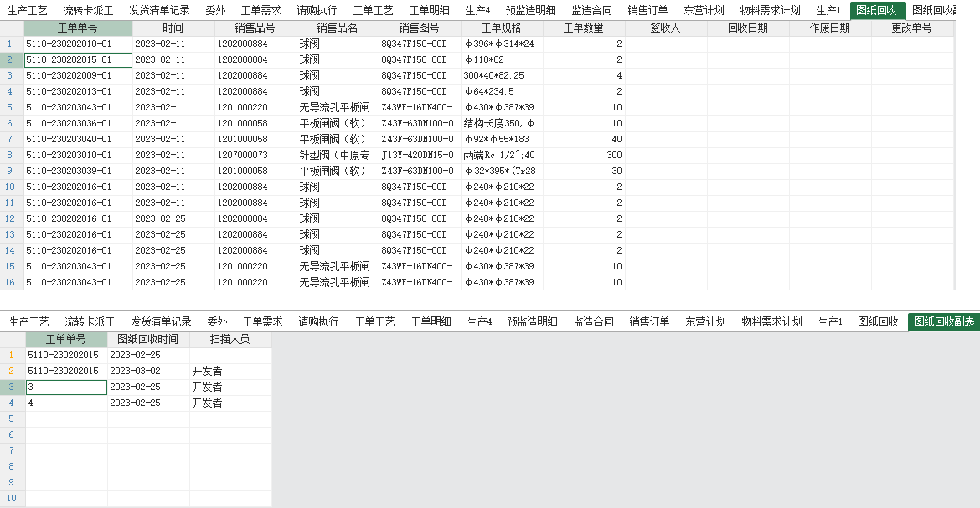Select the 销售品名 column header
This screenshot has height=508, width=980.
(x=338, y=28)
